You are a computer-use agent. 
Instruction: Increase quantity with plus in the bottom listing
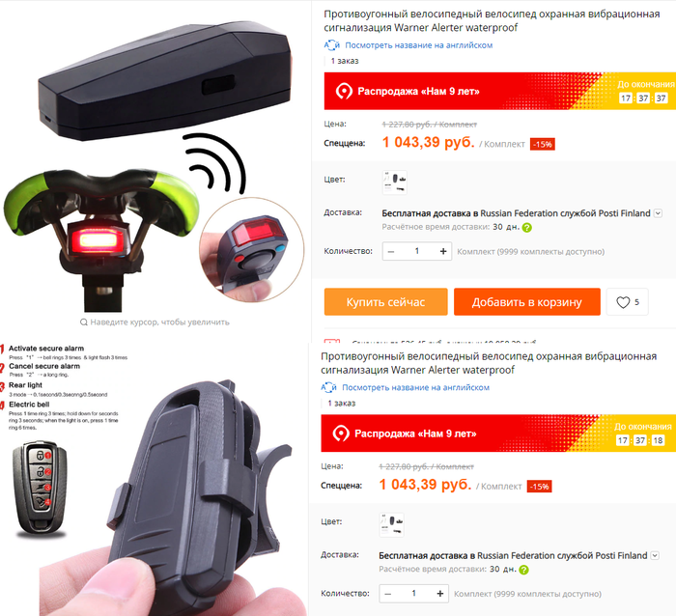[x=440, y=594]
